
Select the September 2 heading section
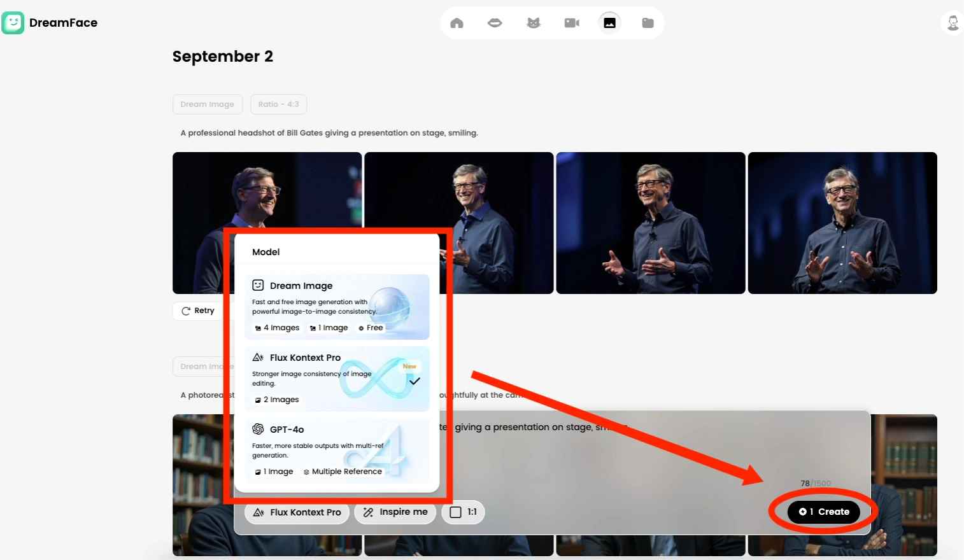coord(223,56)
